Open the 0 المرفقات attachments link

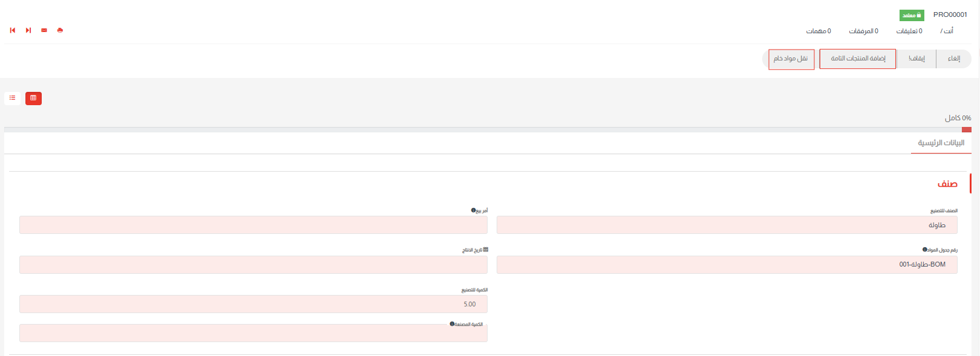click(x=863, y=31)
